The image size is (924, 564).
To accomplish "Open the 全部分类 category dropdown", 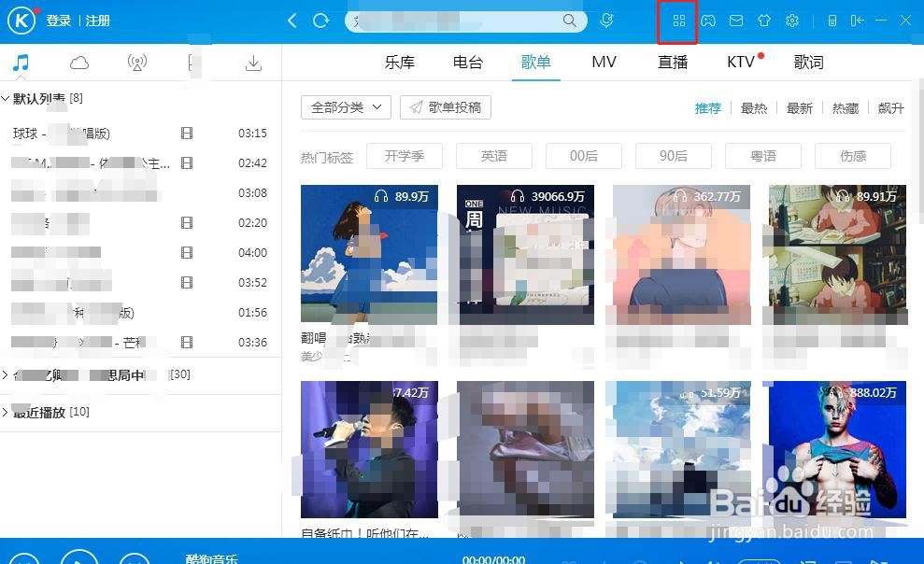I will point(345,107).
